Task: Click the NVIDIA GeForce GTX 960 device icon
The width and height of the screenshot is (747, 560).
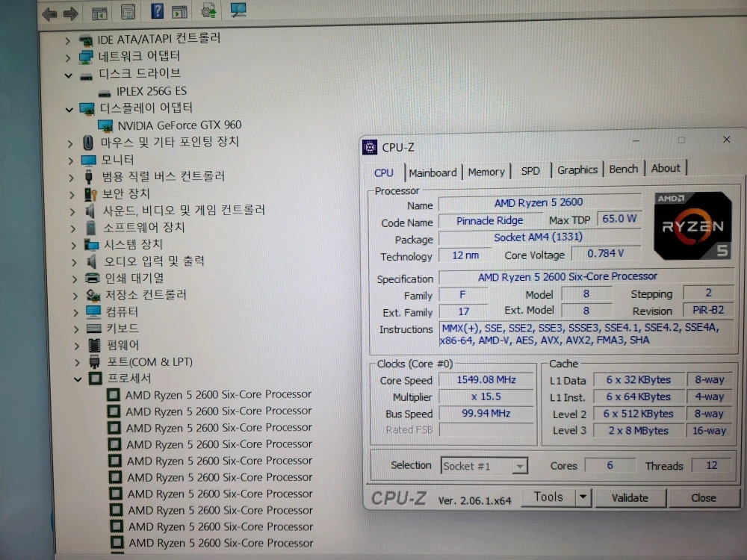Action: click(105, 125)
